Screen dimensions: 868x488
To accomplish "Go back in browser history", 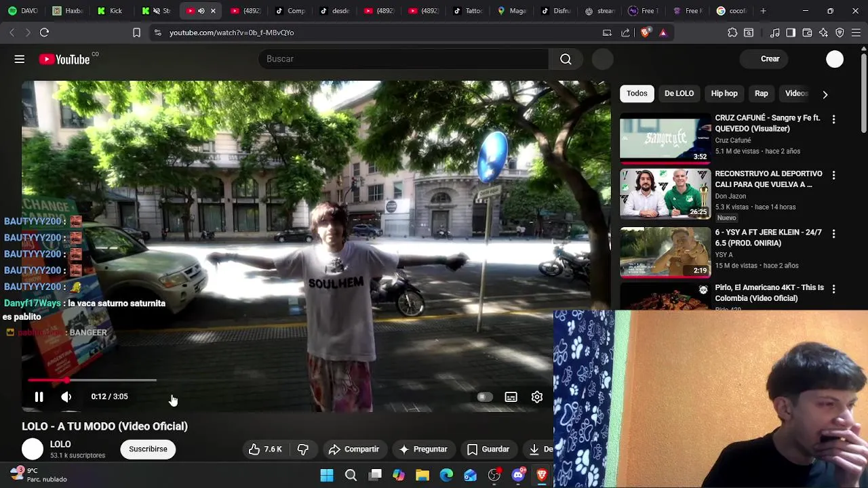I will click(x=12, y=33).
